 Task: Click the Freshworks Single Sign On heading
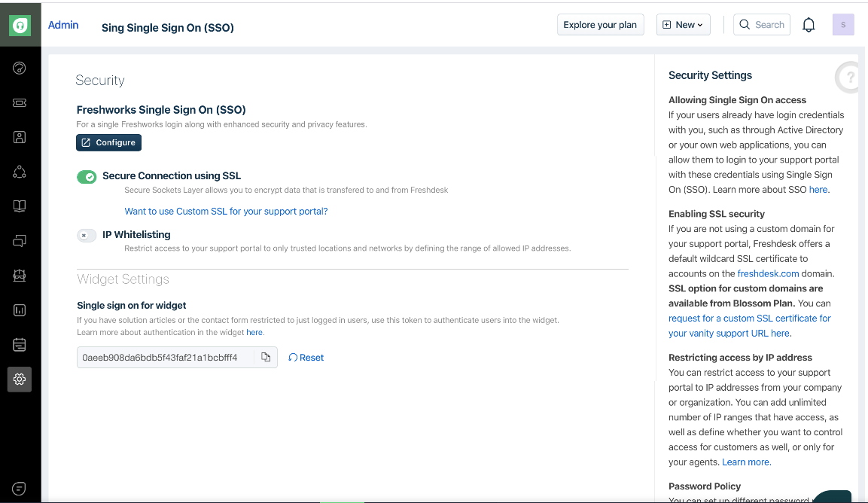coord(161,110)
